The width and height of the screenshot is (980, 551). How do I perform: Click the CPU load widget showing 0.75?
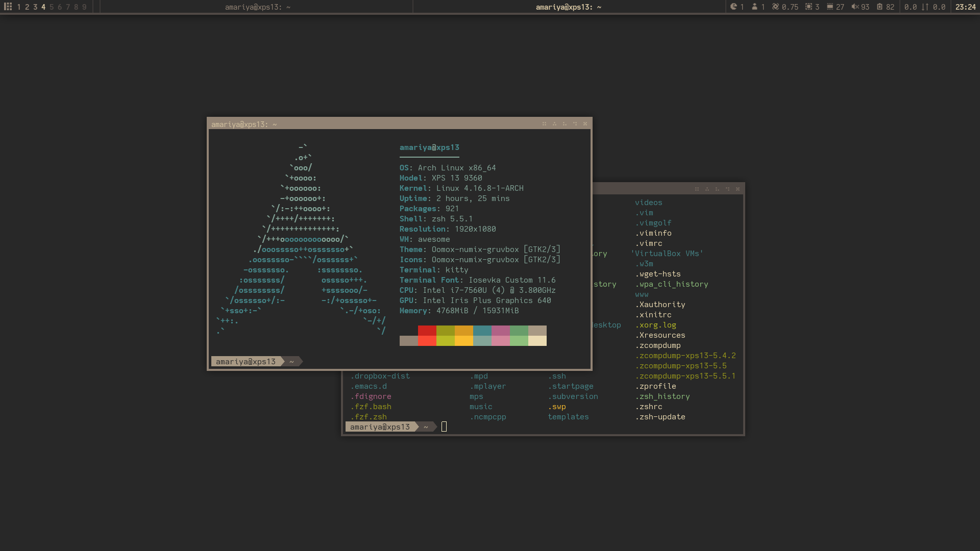pyautogui.click(x=785, y=7)
